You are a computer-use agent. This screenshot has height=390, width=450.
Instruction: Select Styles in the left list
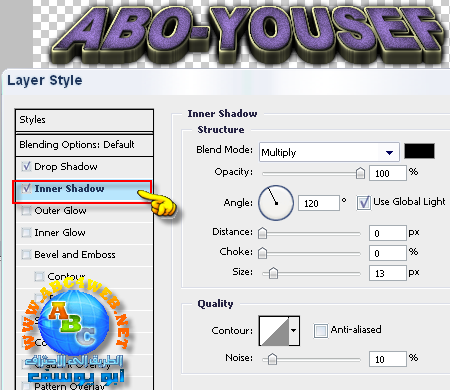click(x=84, y=120)
